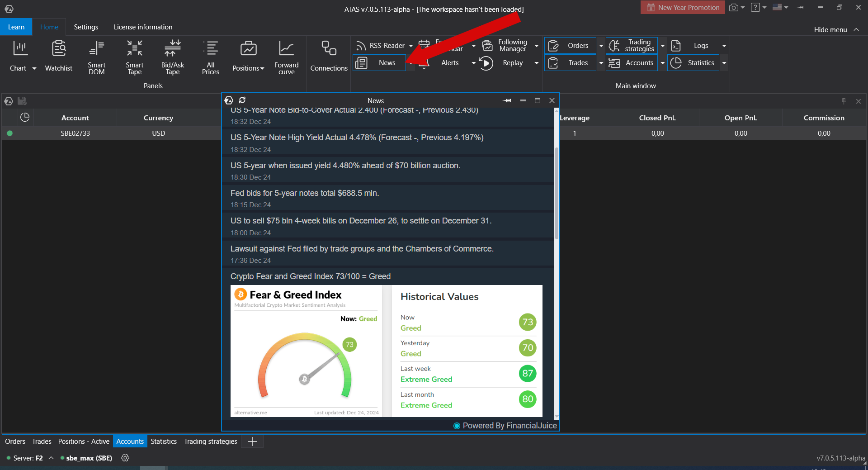
Task: Switch to the bottom Statistics tab
Action: click(164, 442)
